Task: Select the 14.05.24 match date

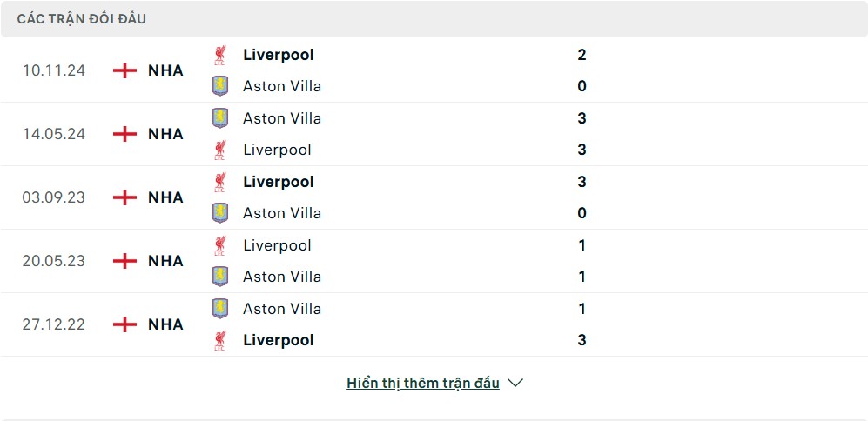Action: point(54,134)
